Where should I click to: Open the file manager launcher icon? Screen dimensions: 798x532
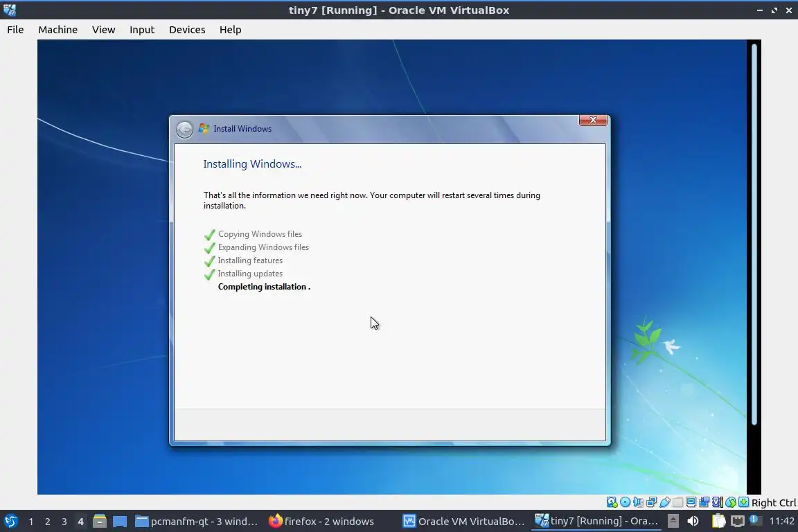coord(100,522)
